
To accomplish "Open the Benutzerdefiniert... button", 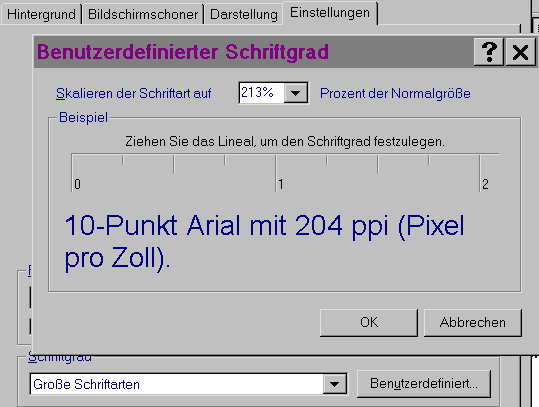I will (x=424, y=383).
